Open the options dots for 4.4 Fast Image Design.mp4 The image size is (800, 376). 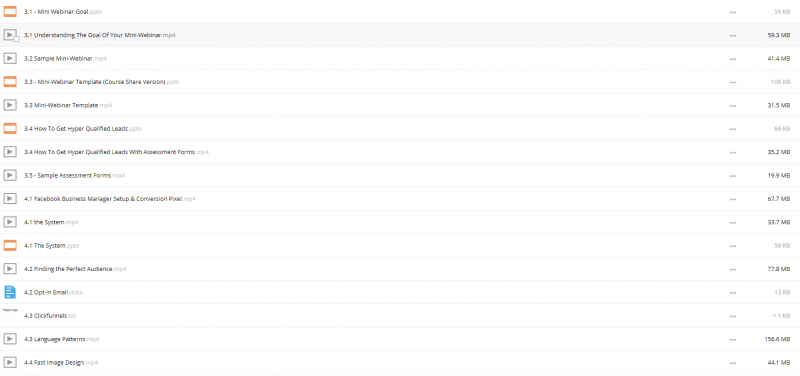(x=733, y=363)
